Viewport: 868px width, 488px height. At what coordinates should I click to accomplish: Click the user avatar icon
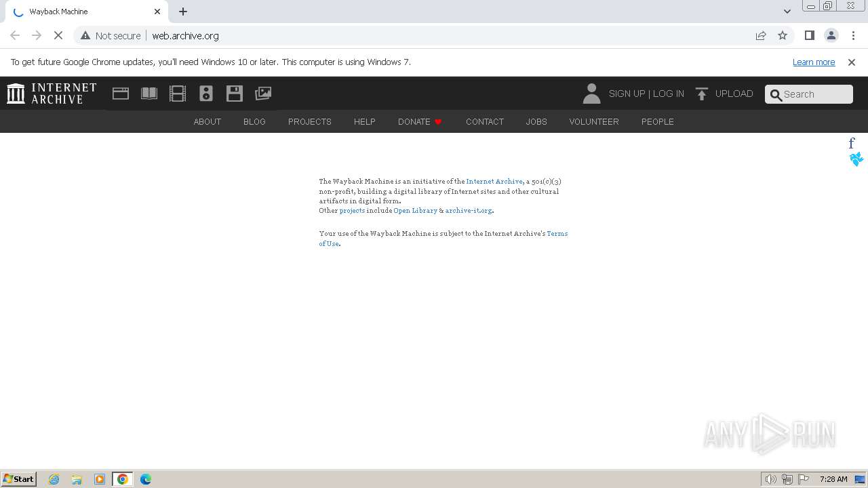pyautogui.click(x=591, y=94)
